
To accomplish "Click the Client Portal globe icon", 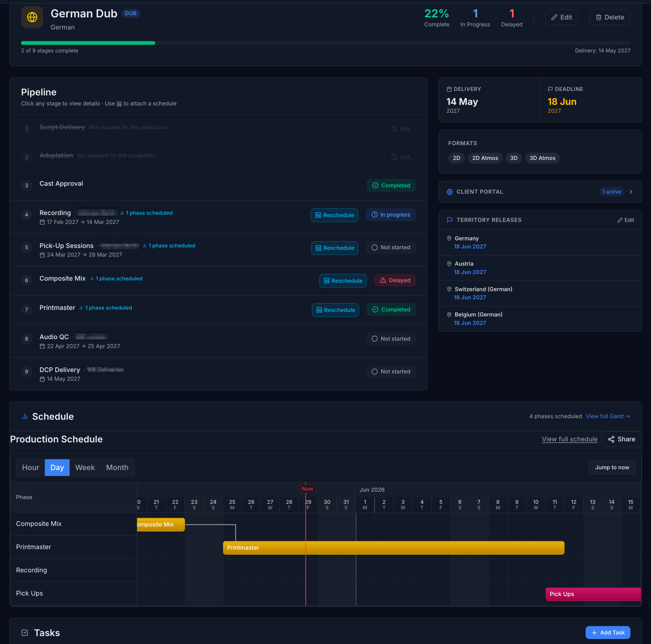I will pyautogui.click(x=449, y=192).
